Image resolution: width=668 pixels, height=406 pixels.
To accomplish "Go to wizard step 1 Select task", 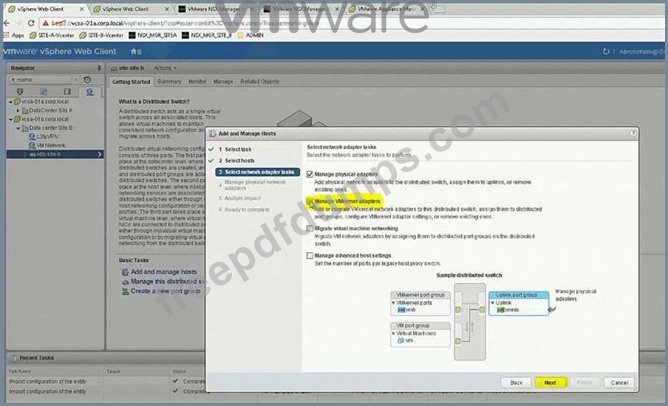I will (235, 150).
